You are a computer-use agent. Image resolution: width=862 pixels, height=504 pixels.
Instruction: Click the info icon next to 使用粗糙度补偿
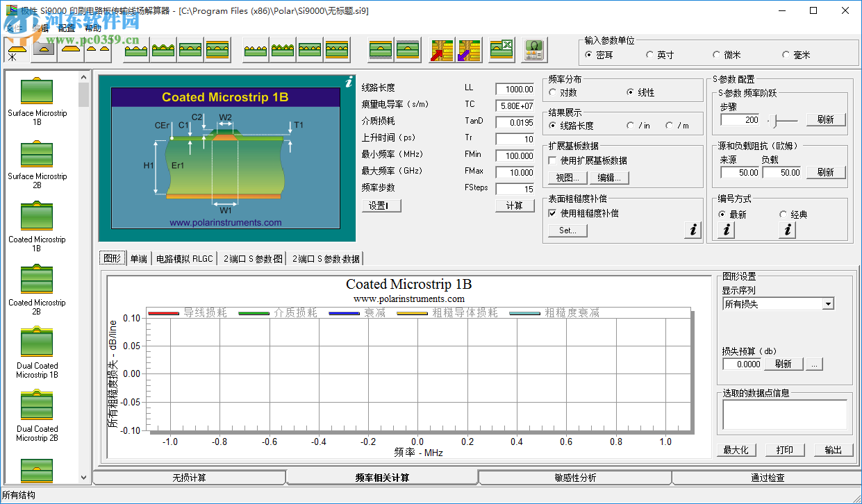pyautogui.click(x=693, y=230)
